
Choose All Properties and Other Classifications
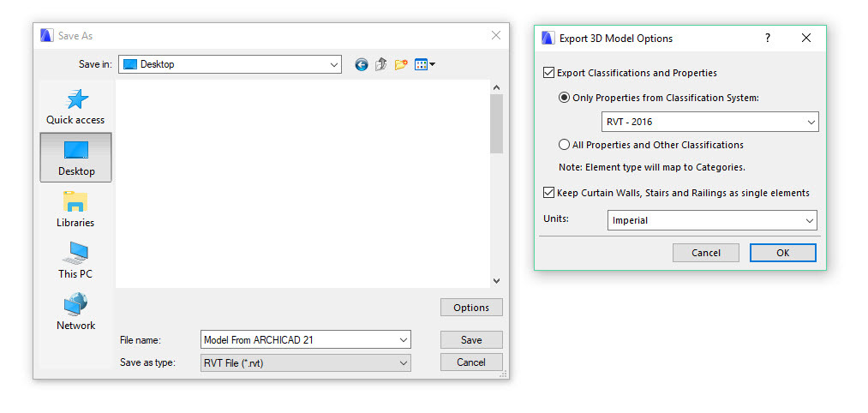click(x=564, y=145)
